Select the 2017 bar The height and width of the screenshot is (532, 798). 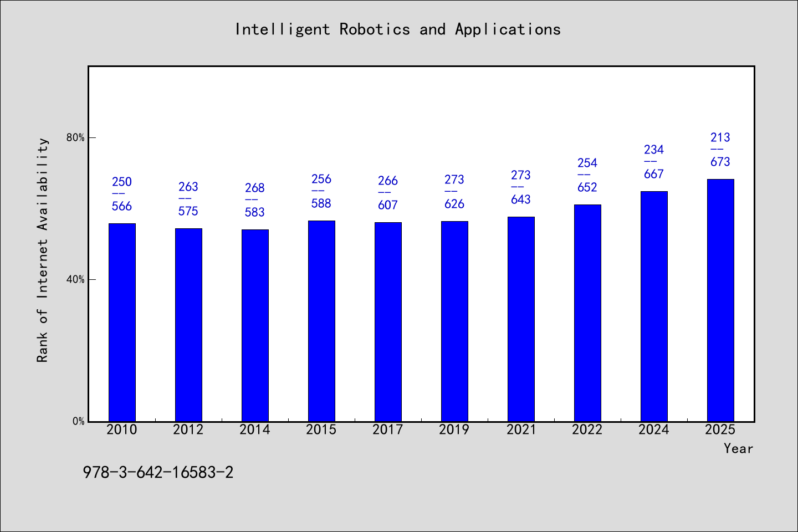pyautogui.click(x=388, y=321)
